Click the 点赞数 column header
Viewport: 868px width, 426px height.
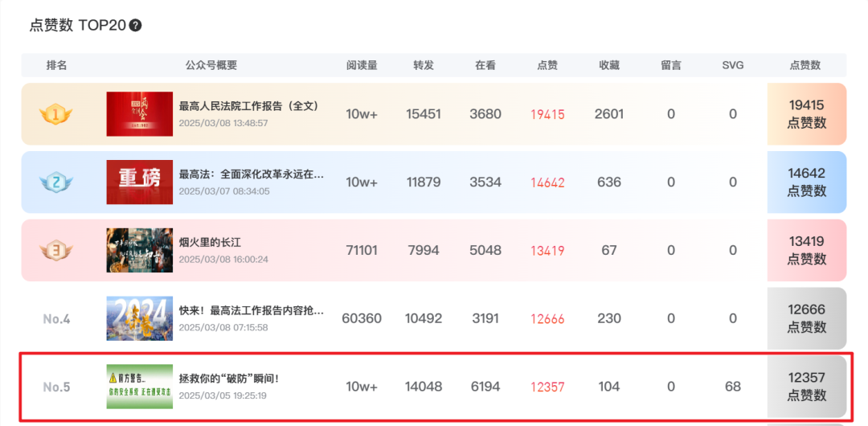point(805,65)
